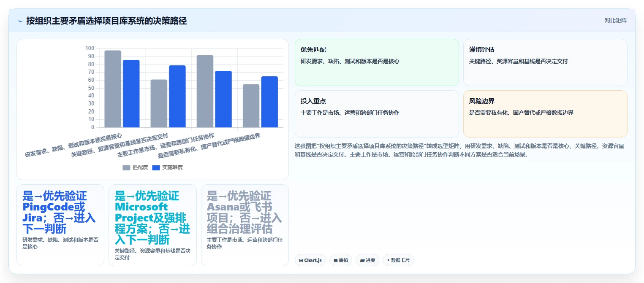Click the blue bar for 主要工作是市场

(223, 99)
